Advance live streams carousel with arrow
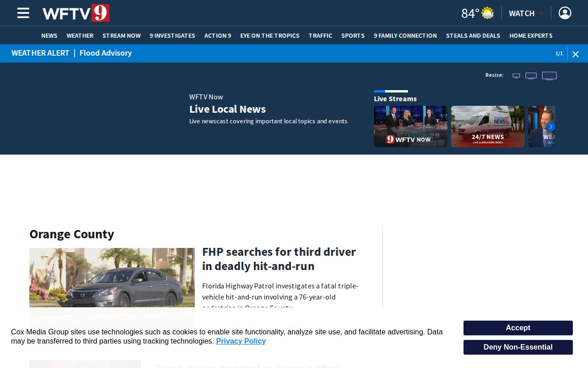This screenshot has height=368, width=588. point(551,126)
